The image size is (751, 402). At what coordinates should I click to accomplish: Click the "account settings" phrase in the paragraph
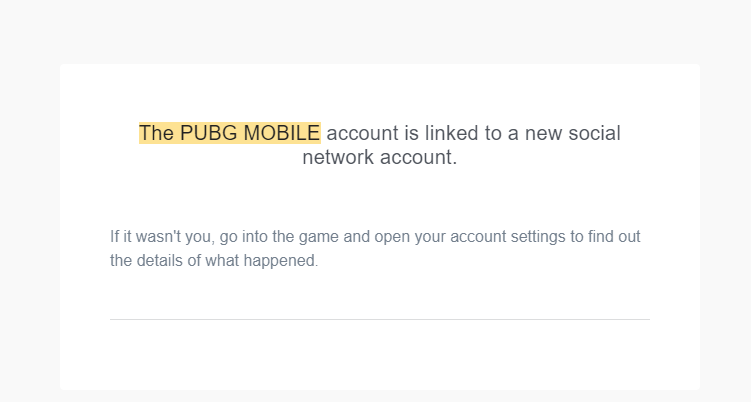click(507, 237)
